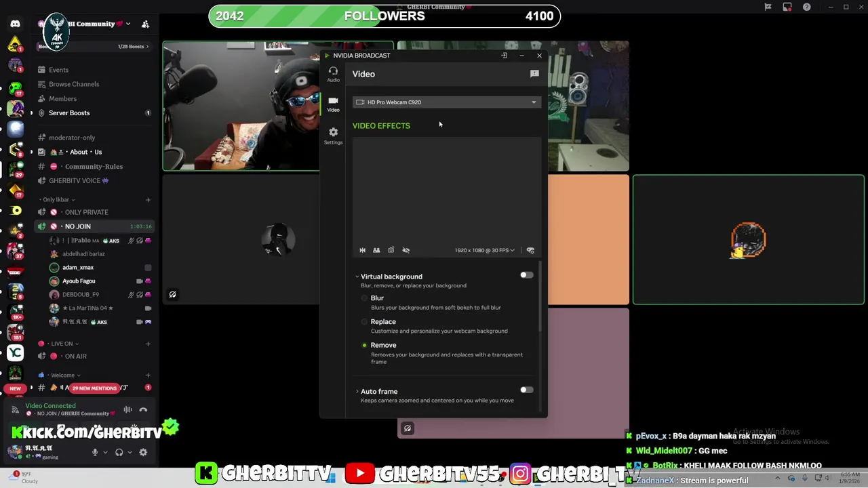Open headphone output options arrow
868x488 pixels.
(x=130, y=453)
